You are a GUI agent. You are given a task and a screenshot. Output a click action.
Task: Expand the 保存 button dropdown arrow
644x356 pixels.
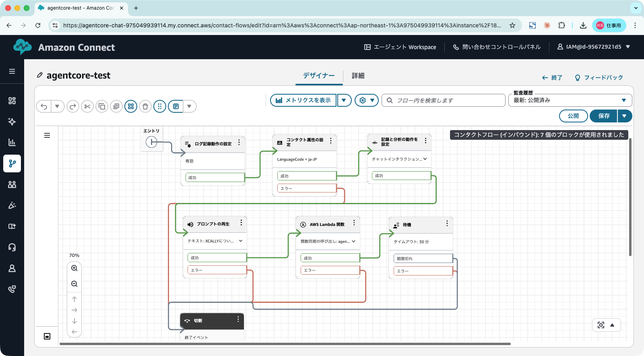[x=624, y=116]
